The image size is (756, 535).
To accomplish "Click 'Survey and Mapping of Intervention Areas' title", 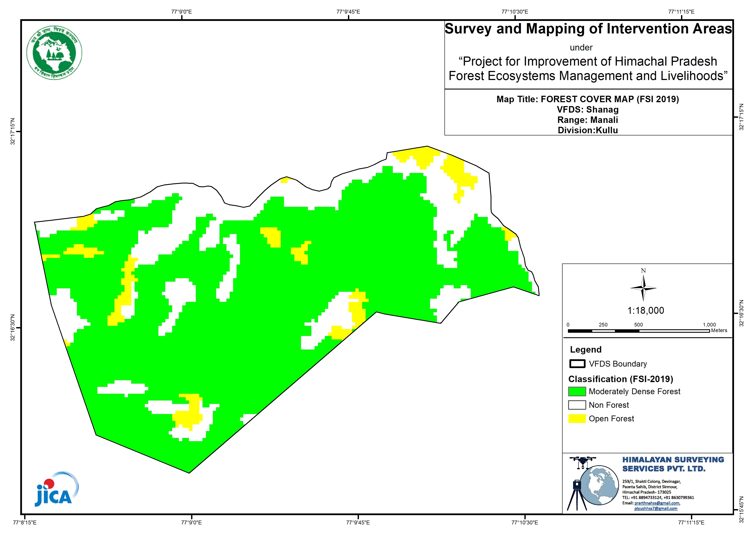I will (x=588, y=29).
